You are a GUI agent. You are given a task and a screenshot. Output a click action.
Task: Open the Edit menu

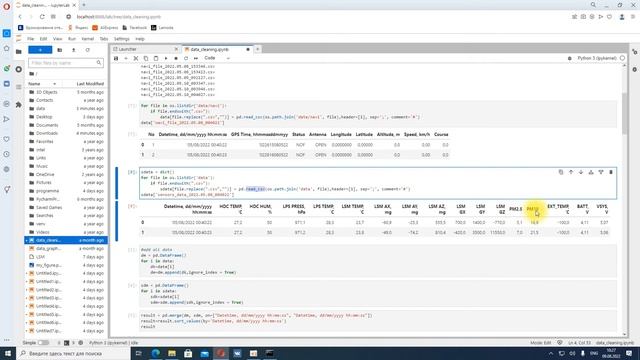[x=43, y=39]
